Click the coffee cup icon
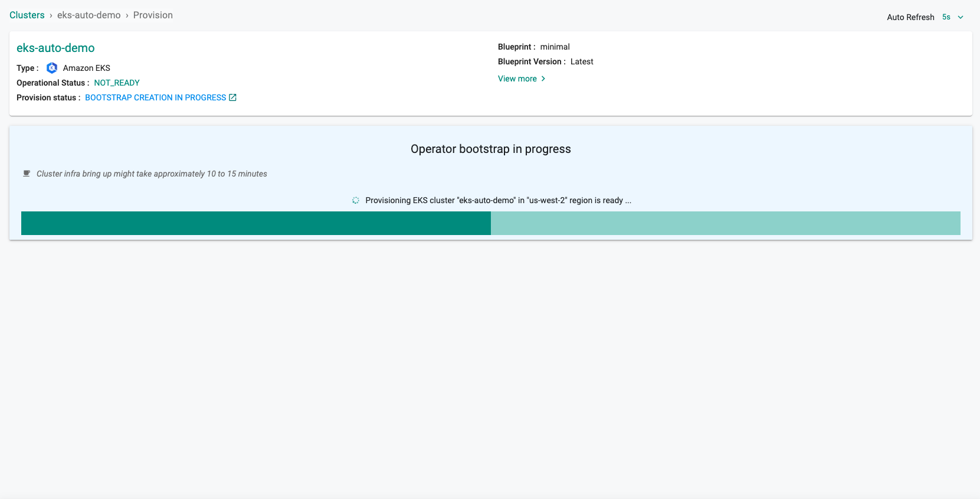 point(27,174)
